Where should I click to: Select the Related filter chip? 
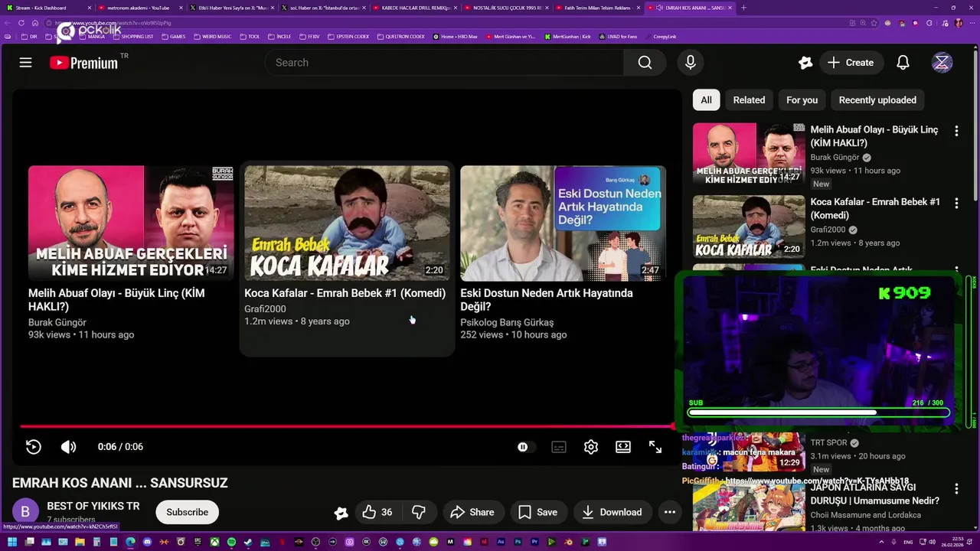pyautogui.click(x=749, y=100)
